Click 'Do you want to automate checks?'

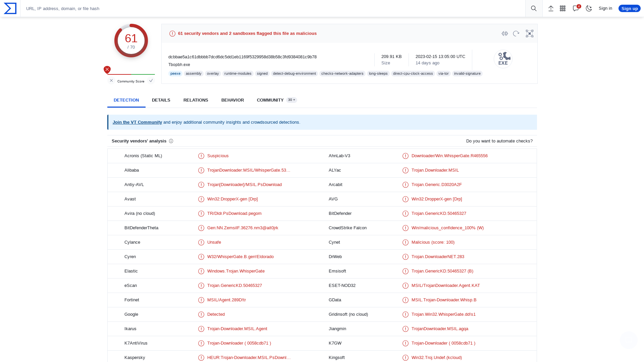[x=499, y=141]
